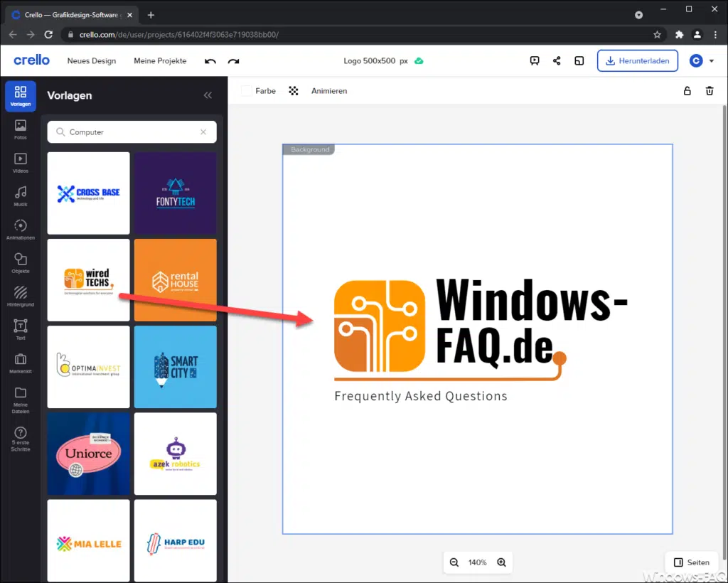The width and height of the screenshot is (728, 583).
Task: Click the browser address bar URL
Action: coord(178,34)
